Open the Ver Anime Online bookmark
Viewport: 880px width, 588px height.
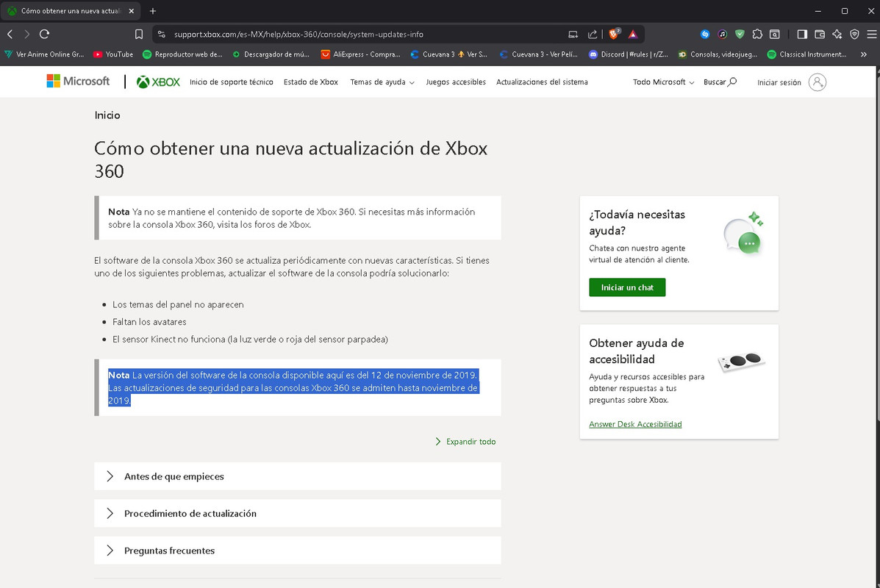tap(44, 54)
